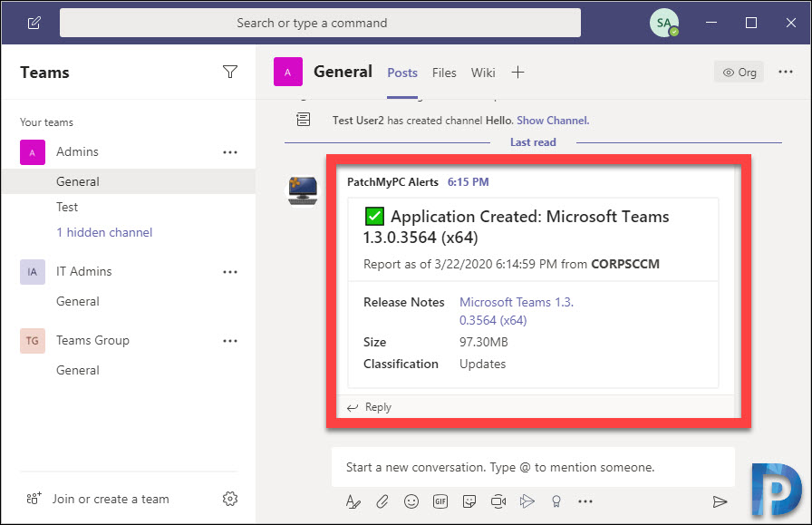Select General channel under IT Admins

[129, 301]
